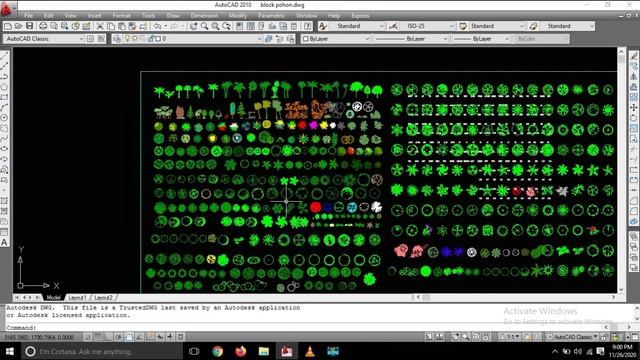Image resolution: width=640 pixels, height=360 pixels.
Task: Open the ByLayer lineweight dropdown
Action: point(481,39)
